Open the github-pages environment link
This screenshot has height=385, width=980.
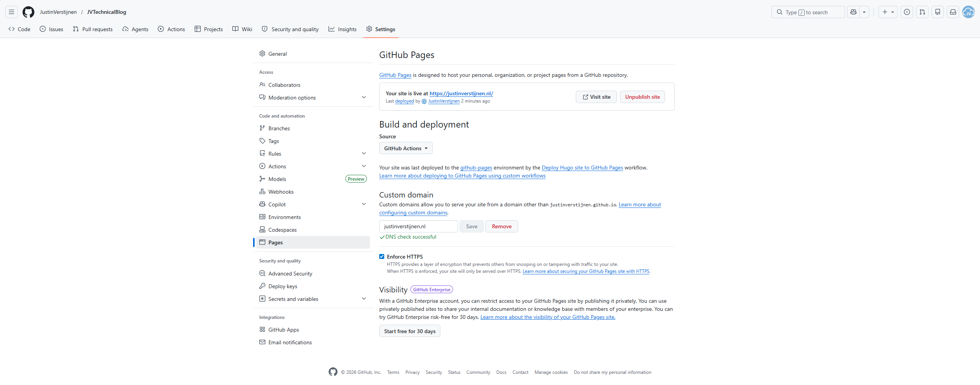pyautogui.click(x=476, y=168)
